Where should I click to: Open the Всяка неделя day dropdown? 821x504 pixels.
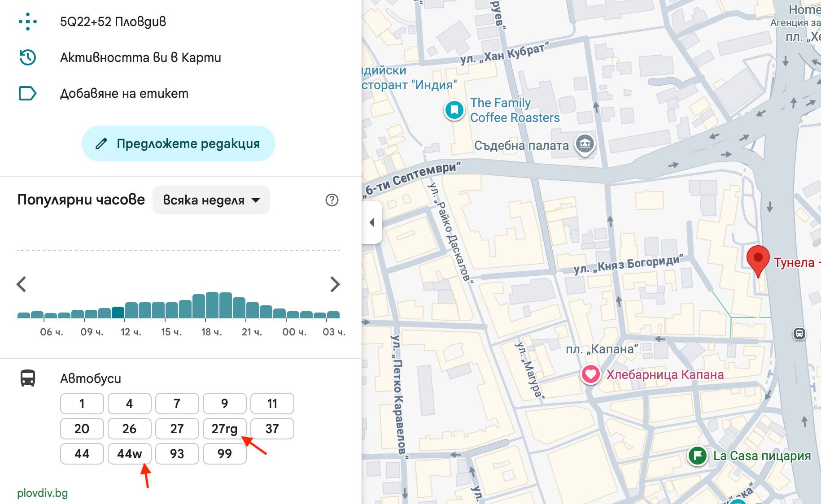[x=211, y=200]
